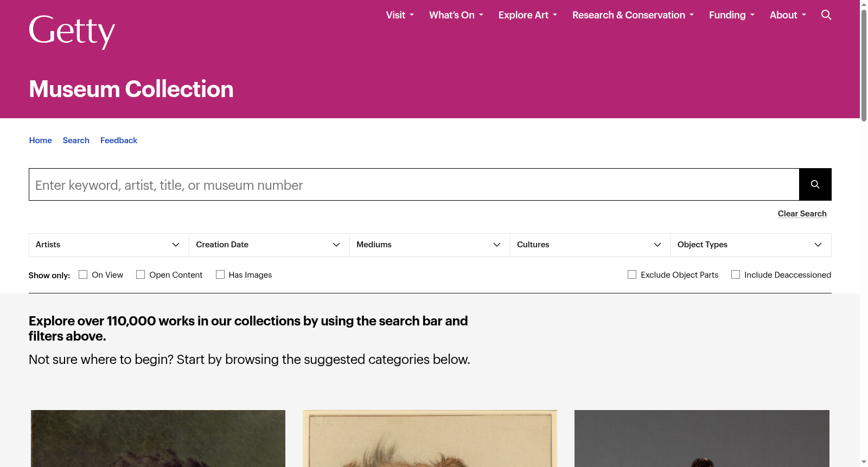Expand the Artists filter dropdown
The image size is (868, 467).
109,245
